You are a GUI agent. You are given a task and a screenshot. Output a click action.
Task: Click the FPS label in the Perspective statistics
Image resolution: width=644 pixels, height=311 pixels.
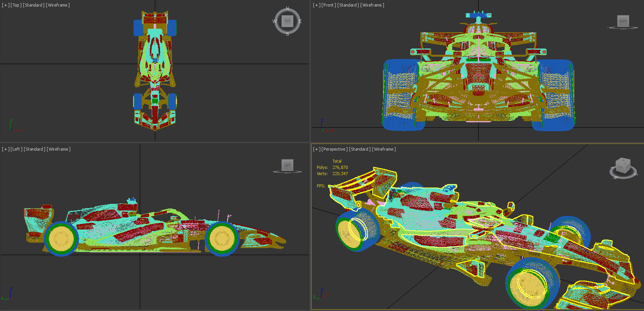click(x=321, y=186)
